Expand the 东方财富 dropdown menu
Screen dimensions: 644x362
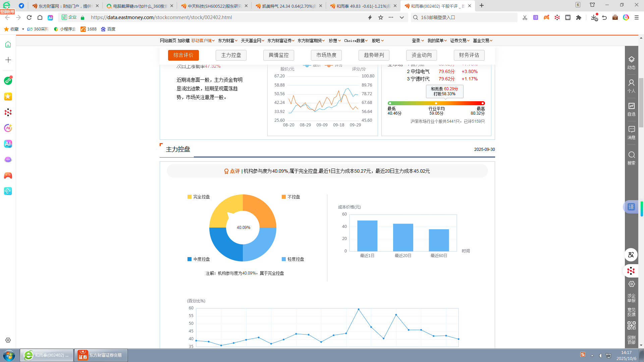(227, 41)
